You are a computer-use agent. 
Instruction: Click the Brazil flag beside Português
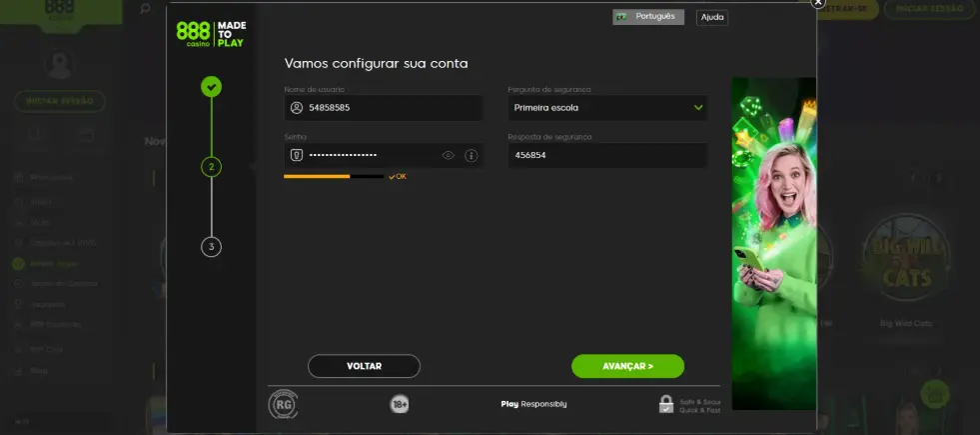point(621,17)
